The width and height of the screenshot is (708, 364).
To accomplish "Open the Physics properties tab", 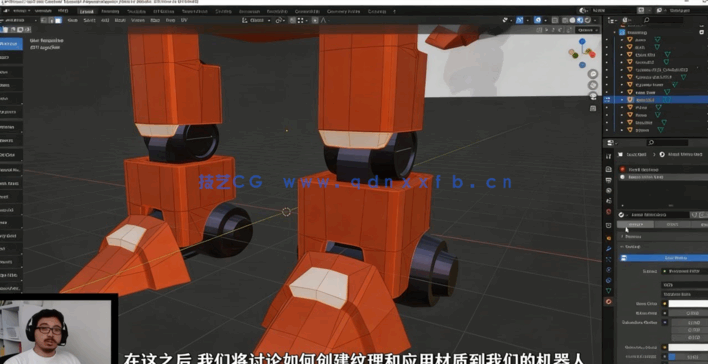I will (x=608, y=270).
